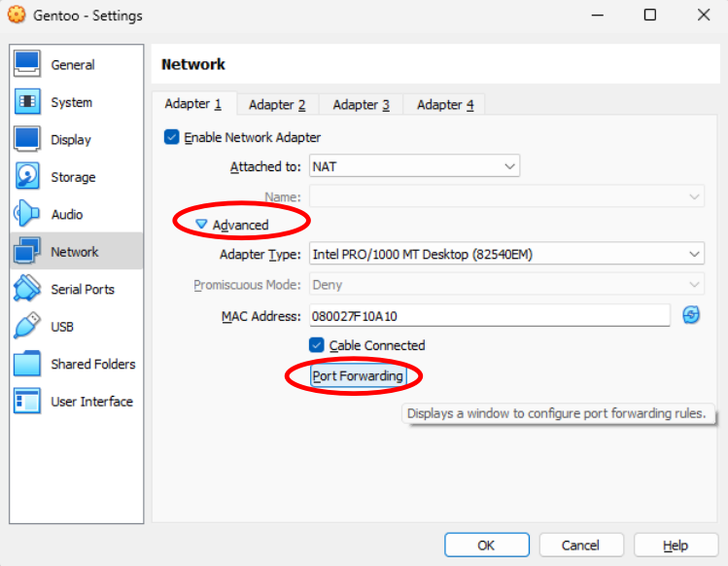Click the System chip icon
Viewport: 728px width, 566px height.
(27, 101)
